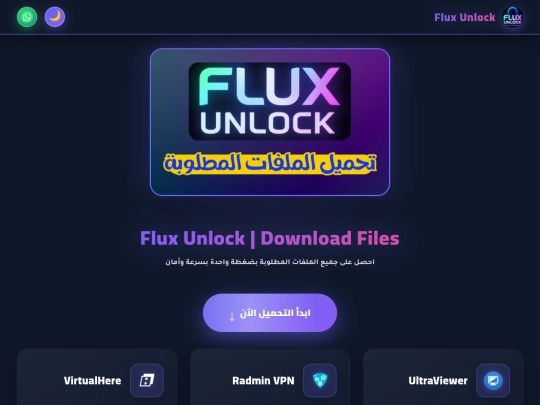
Task: Select the UltraViewer card title
Action: pyautogui.click(x=438, y=381)
